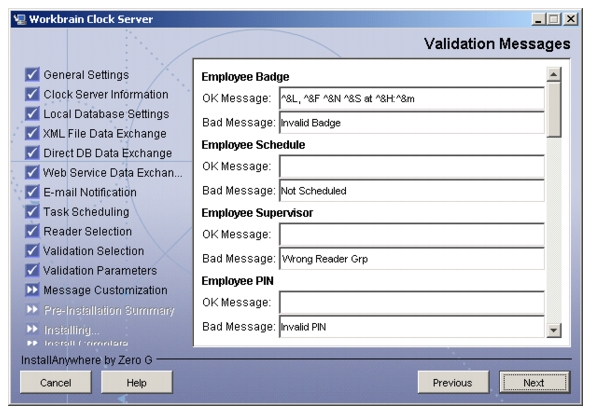Click the vertical scrollbar thumb
Screen dimensions: 591x415
(x=554, y=110)
